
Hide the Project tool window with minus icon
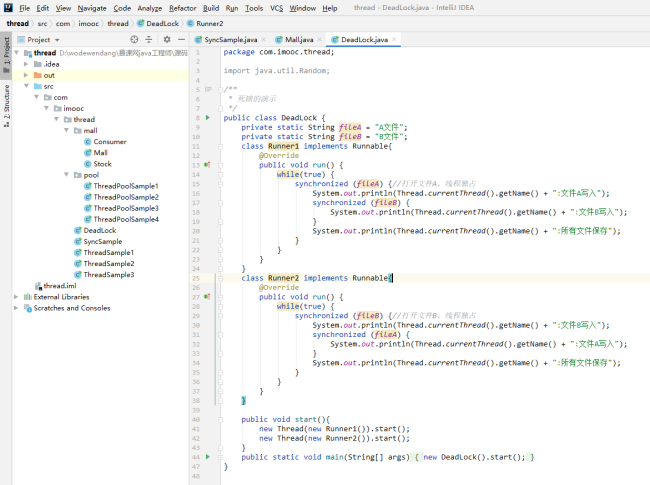[180, 39]
